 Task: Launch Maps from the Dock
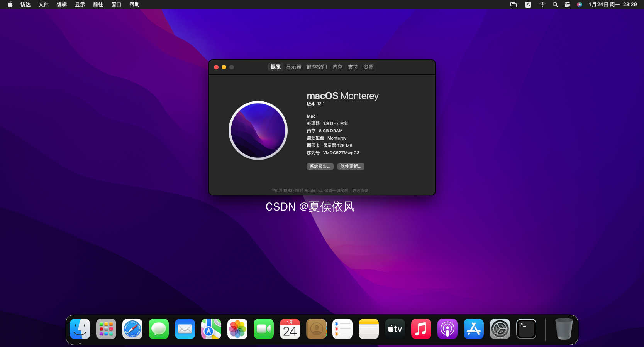[x=211, y=329]
